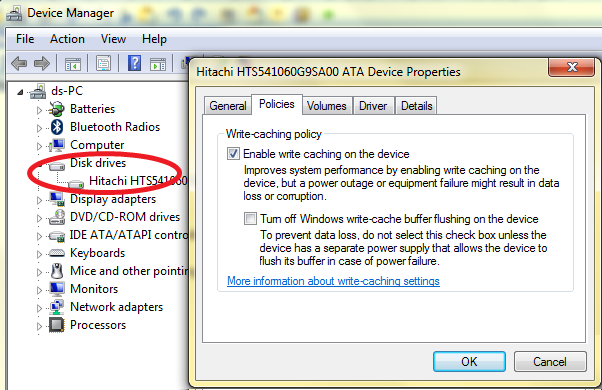The image size is (602, 390).
Task: Switch to the Details tab
Action: [x=417, y=106]
